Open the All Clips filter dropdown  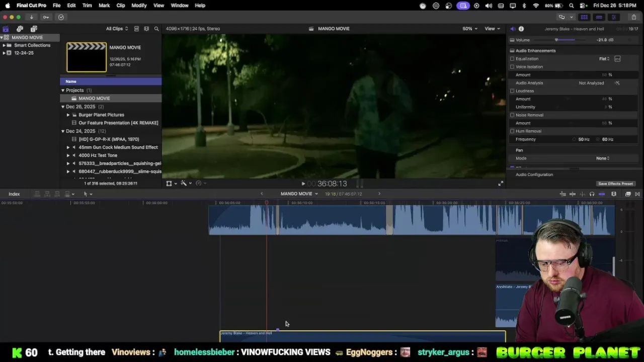click(x=117, y=29)
